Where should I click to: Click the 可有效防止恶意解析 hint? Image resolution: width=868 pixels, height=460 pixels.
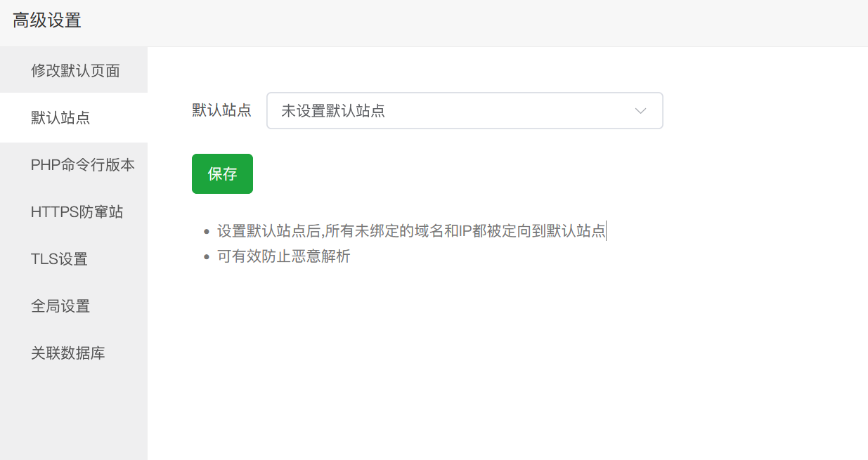tap(284, 256)
